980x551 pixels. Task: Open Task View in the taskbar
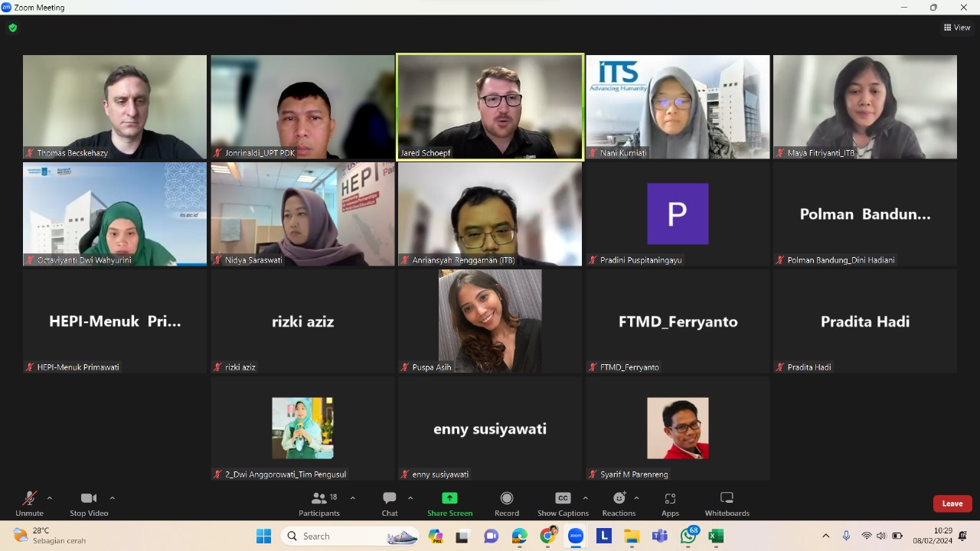(x=462, y=536)
